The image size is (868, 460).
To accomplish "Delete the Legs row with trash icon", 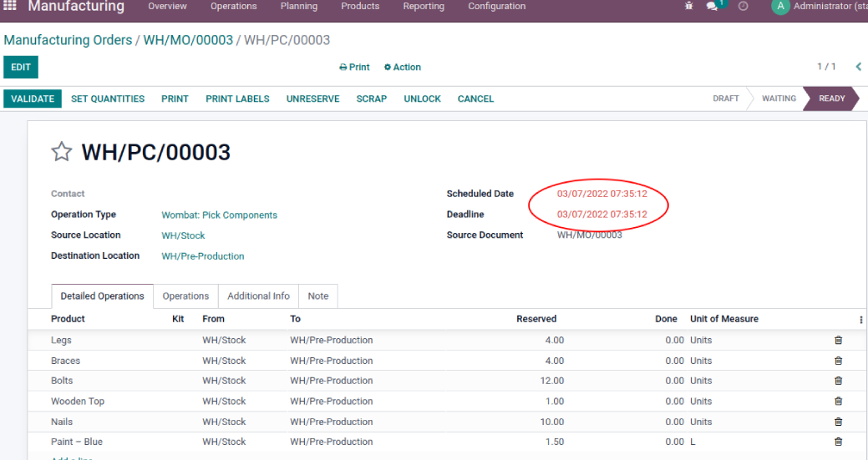I will tap(838, 340).
